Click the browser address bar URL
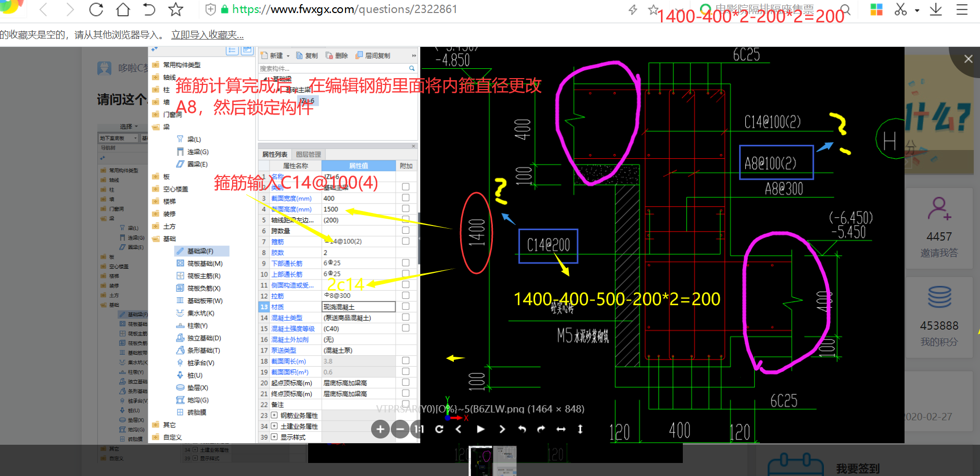The width and height of the screenshot is (980, 476). [x=345, y=9]
